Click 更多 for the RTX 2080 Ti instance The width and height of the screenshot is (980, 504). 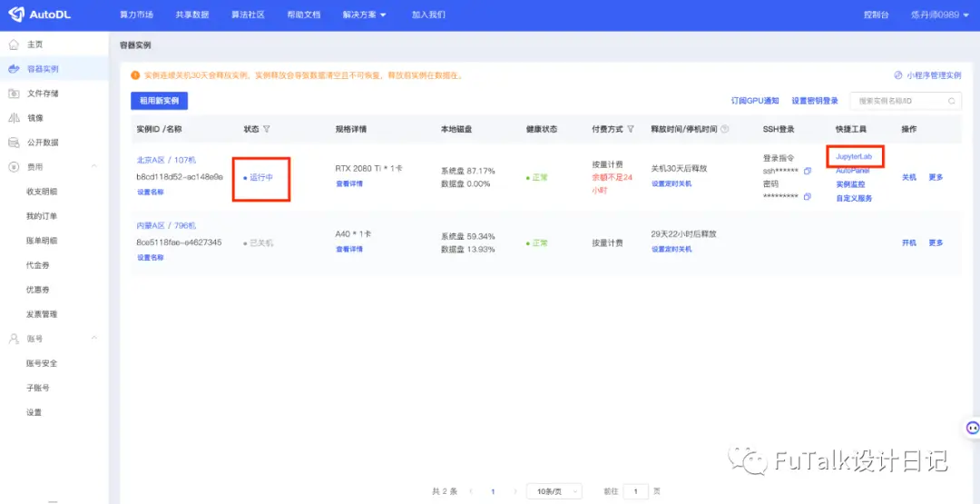click(x=936, y=177)
